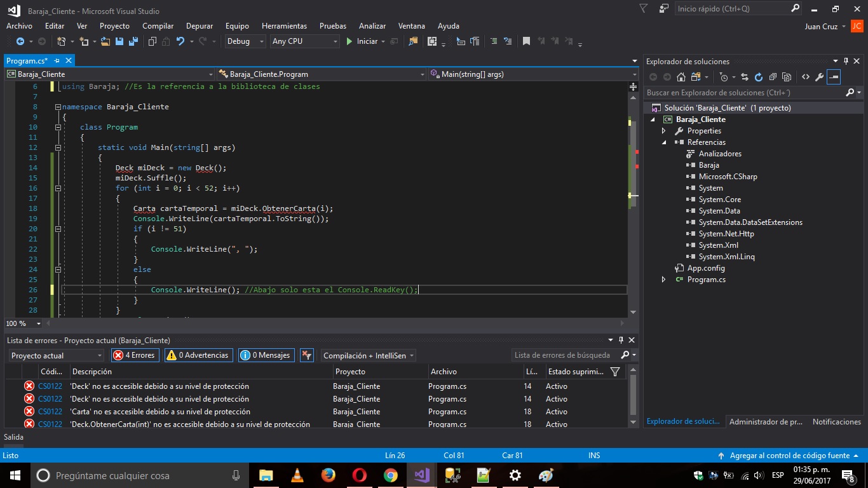Collapse the Referencias node

click(x=664, y=142)
